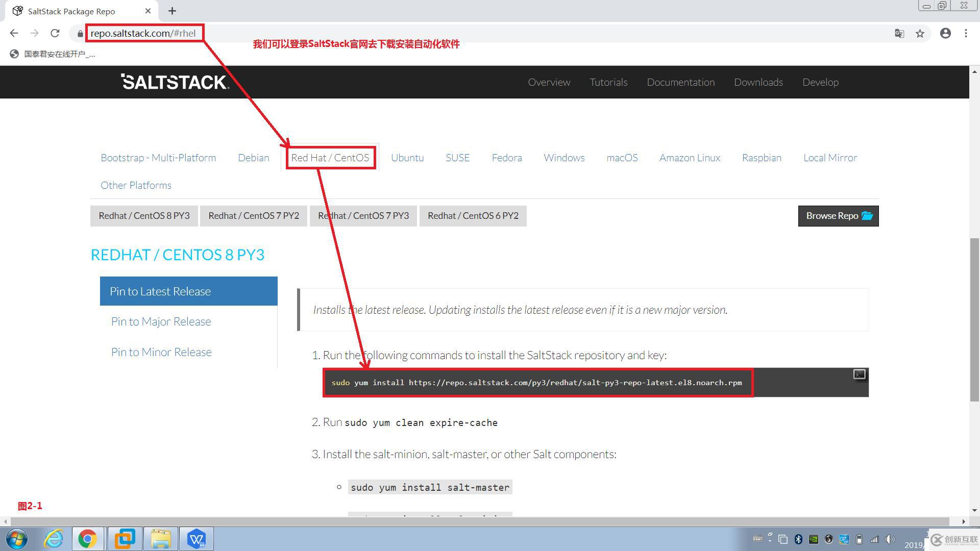Switch to Chrome in the taskbar
Viewport: 980px width, 551px height.
tap(88, 539)
